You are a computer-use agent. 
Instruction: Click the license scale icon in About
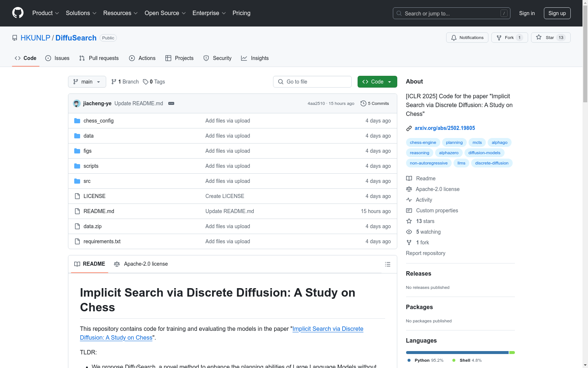click(409, 189)
